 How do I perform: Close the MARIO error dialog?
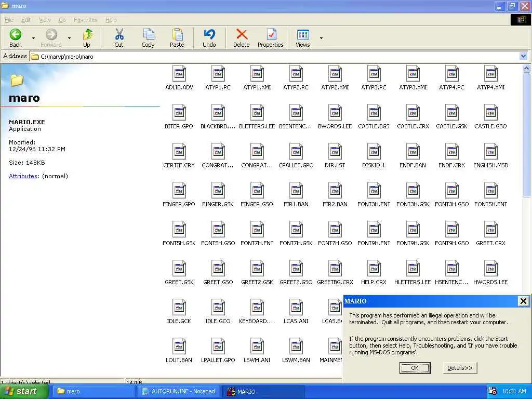[523, 301]
